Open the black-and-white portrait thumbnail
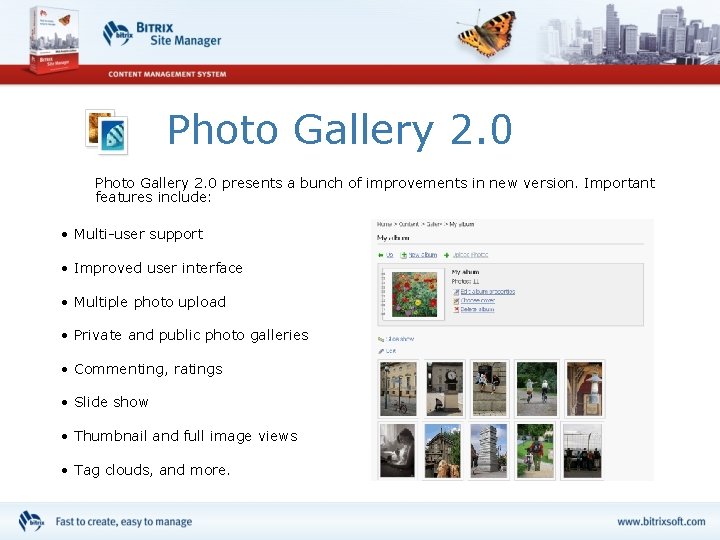 398,450
